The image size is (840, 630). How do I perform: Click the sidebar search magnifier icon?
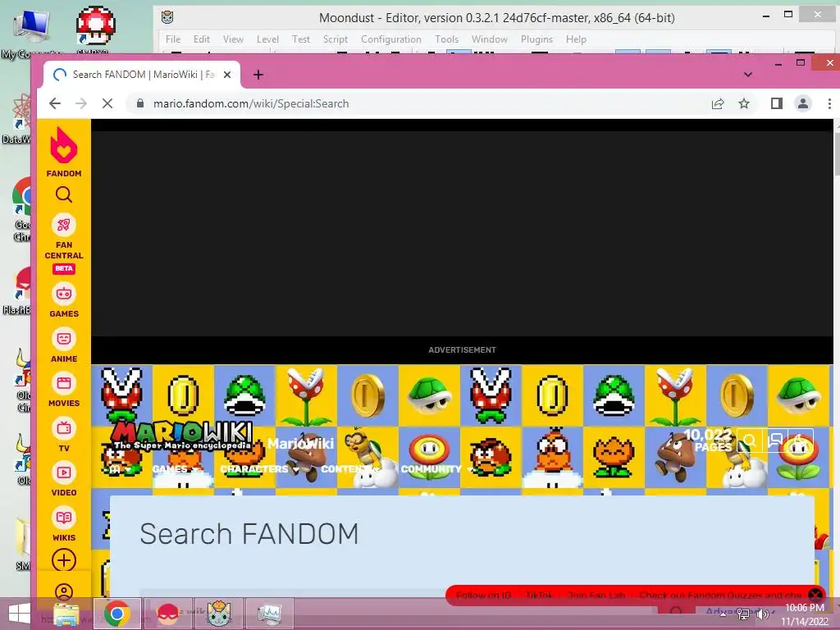coord(64,194)
